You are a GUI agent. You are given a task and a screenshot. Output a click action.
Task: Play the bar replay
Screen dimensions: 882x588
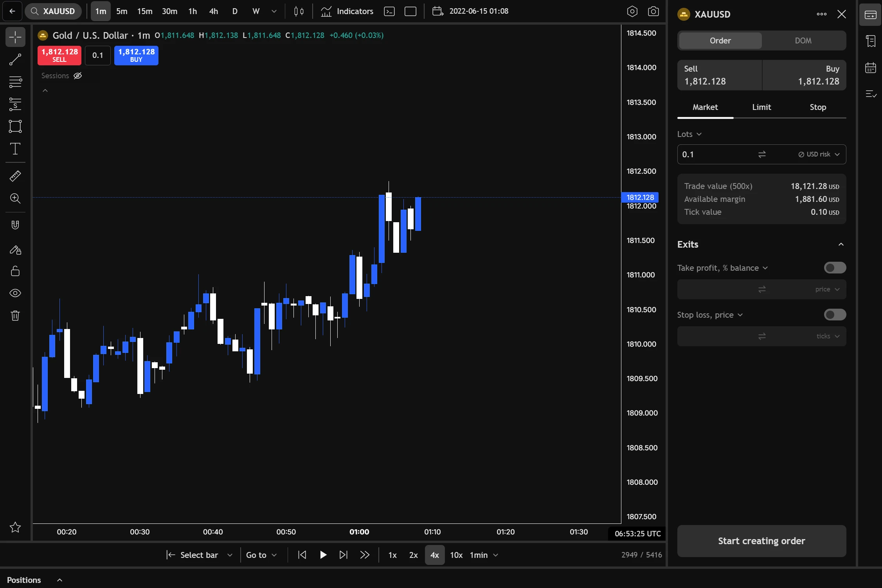pos(323,555)
